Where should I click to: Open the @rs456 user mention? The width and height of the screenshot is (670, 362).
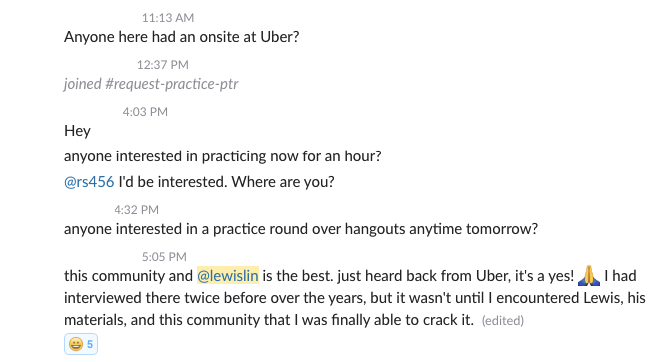click(x=89, y=182)
